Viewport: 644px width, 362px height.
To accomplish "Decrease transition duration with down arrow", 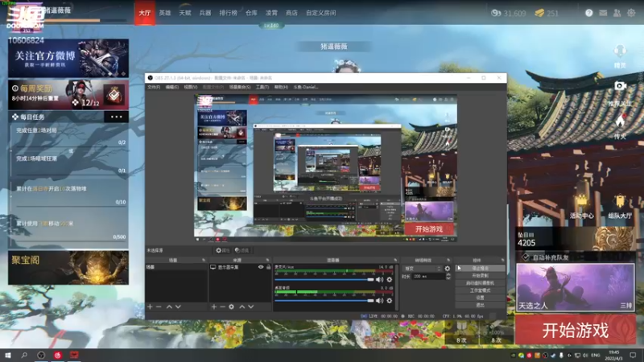I will pos(448,278).
